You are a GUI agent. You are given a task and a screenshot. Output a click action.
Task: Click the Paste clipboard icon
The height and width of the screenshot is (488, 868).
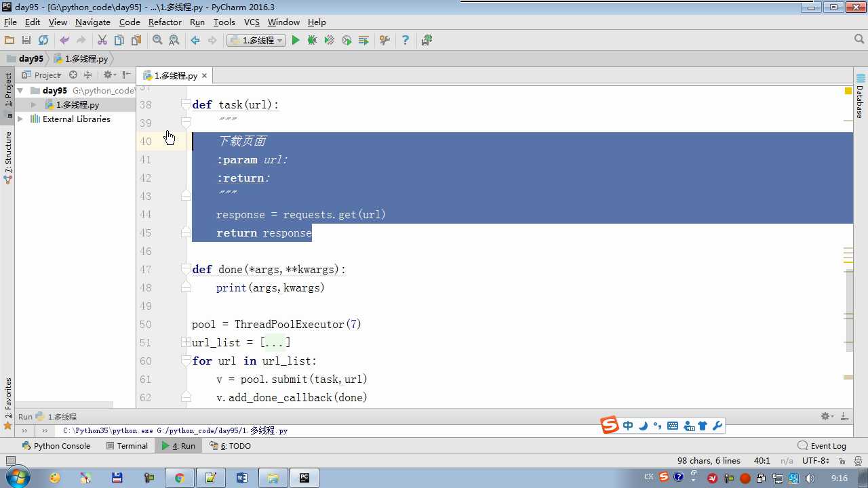[x=136, y=41]
